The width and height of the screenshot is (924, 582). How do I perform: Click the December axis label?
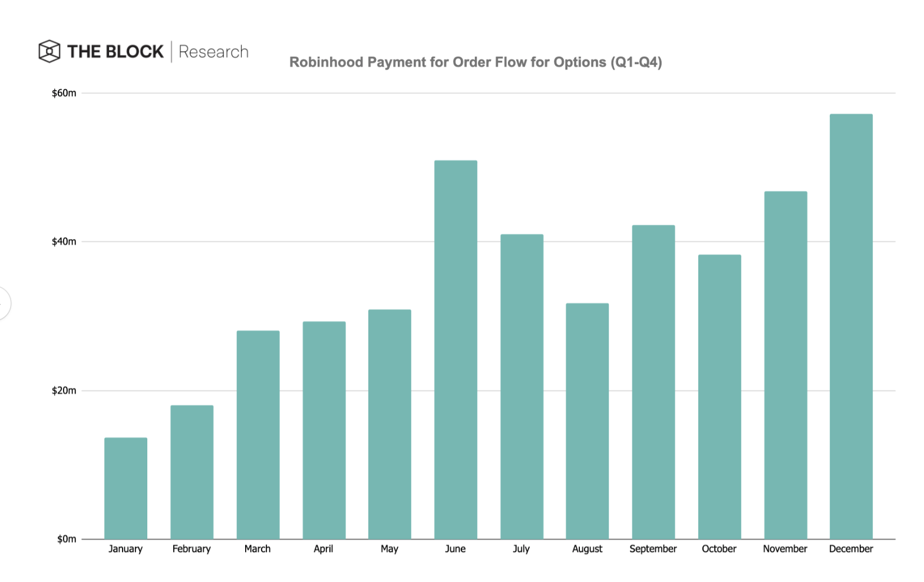pos(852,549)
